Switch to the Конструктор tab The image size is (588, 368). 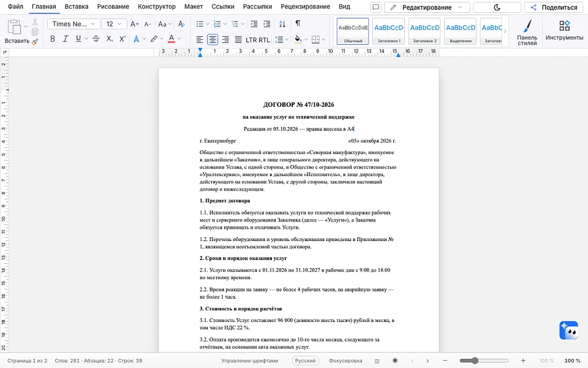point(157,6)
